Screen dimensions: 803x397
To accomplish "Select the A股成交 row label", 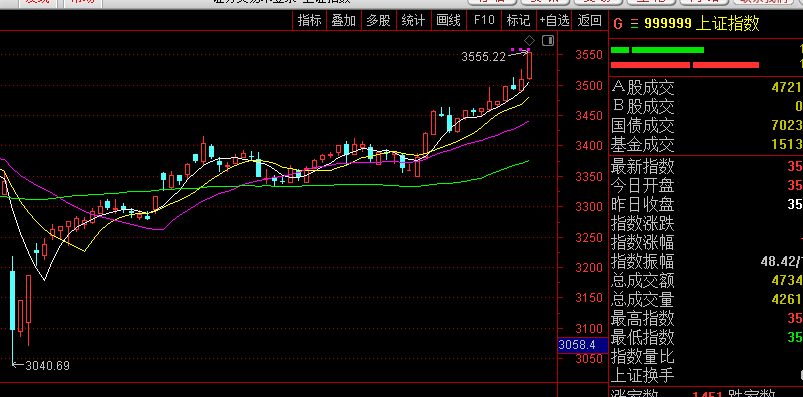I will pos(643,88).
